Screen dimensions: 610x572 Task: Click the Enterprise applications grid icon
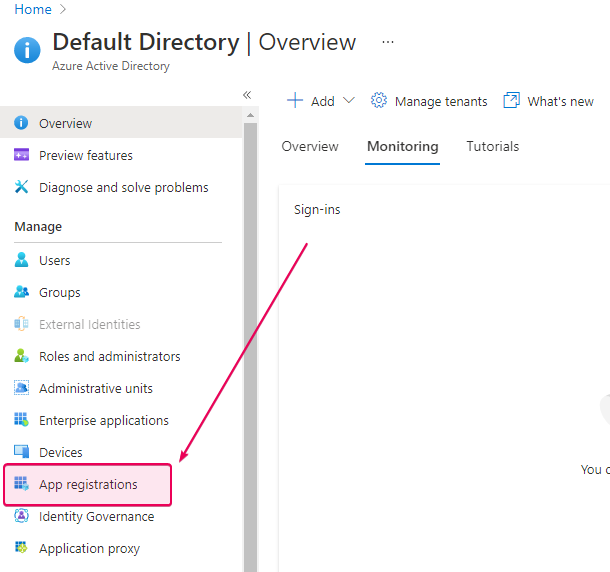pos(21,419)
